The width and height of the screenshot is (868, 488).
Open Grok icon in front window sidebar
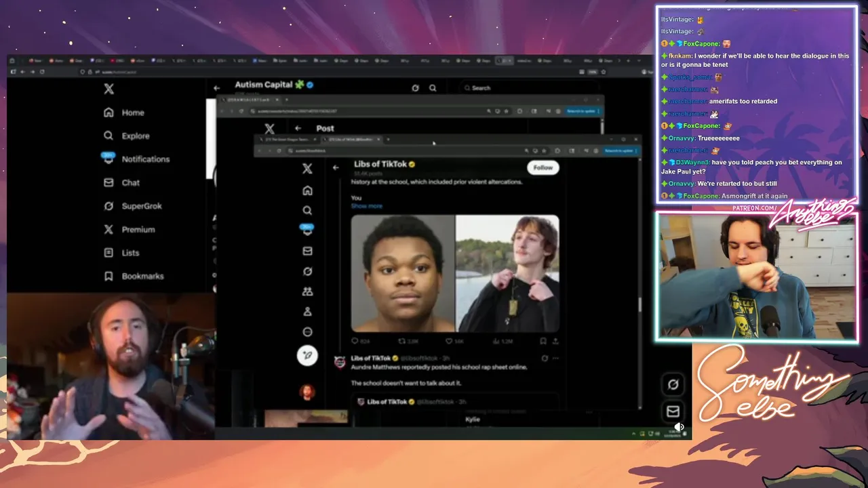click(307, 271)
